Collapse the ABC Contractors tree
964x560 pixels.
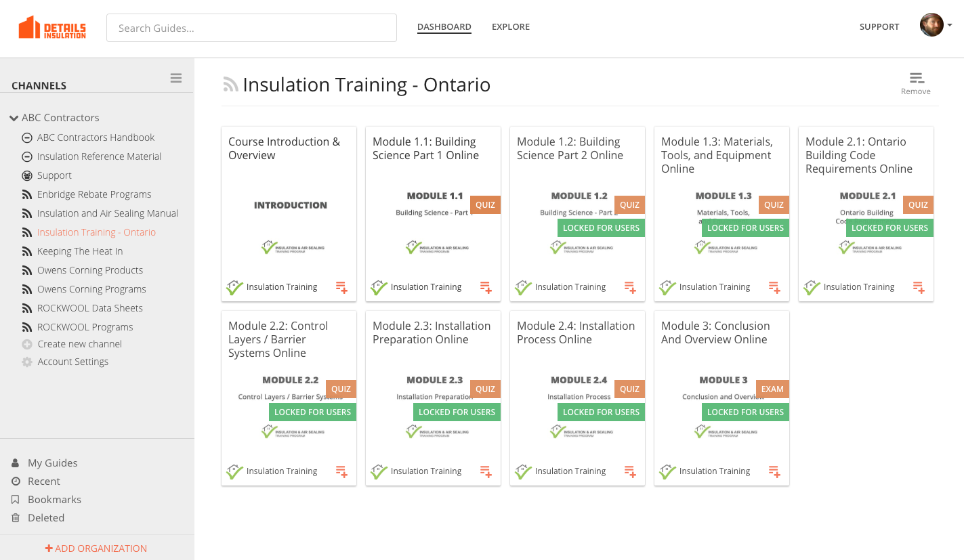tap(14, 118)
